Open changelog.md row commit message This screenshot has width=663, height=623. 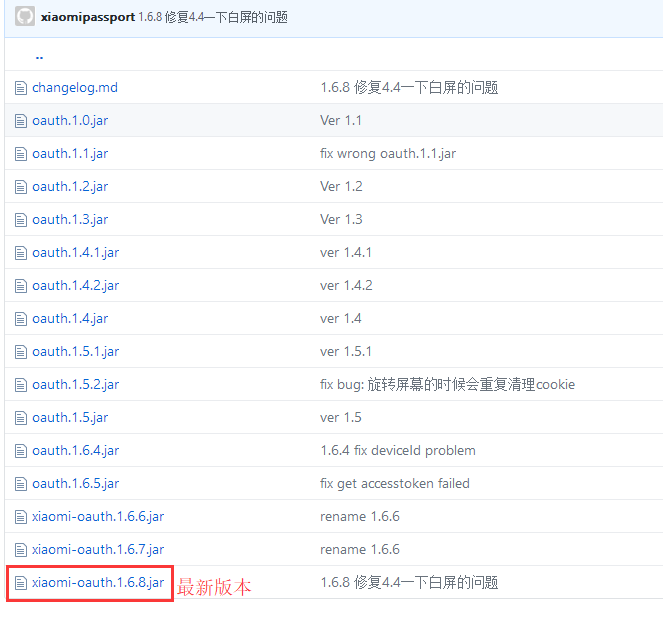pyautogui.click(x=409, y=88)
